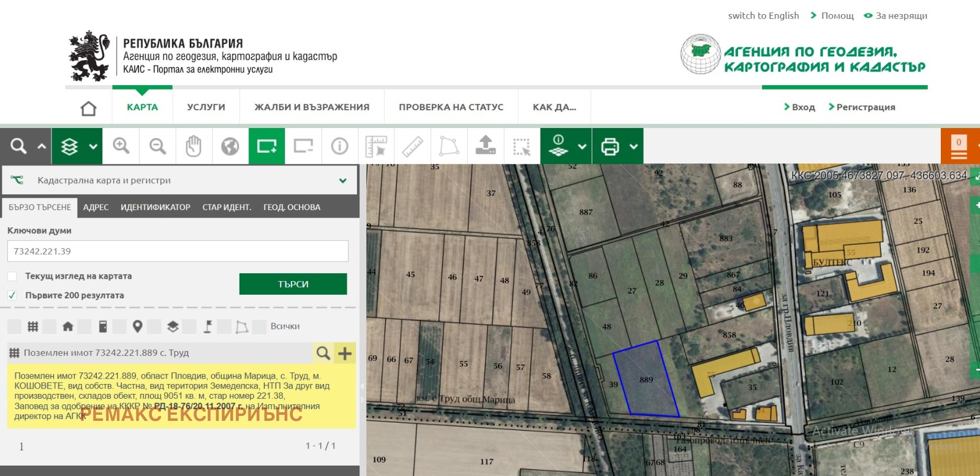The width and height of the screenshot is (980, 476).
Task: Uncheck 'Първите 200 резултата' checkbox
Action: [x=12, y=295]
